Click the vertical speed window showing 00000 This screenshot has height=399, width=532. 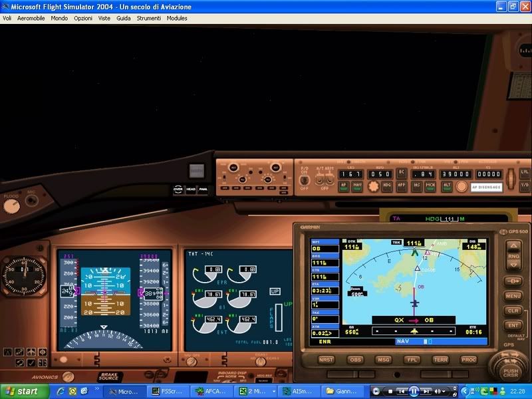(x=489, y=174)
